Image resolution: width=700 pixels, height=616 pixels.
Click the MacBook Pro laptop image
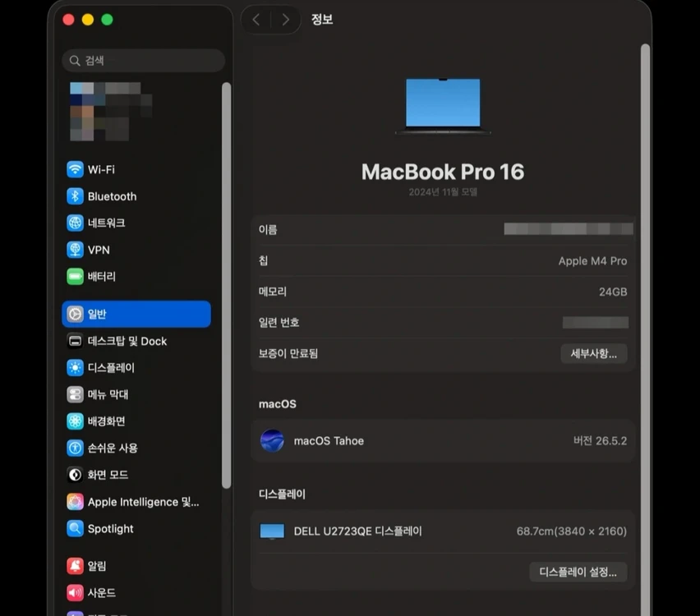tap(443, 107)
